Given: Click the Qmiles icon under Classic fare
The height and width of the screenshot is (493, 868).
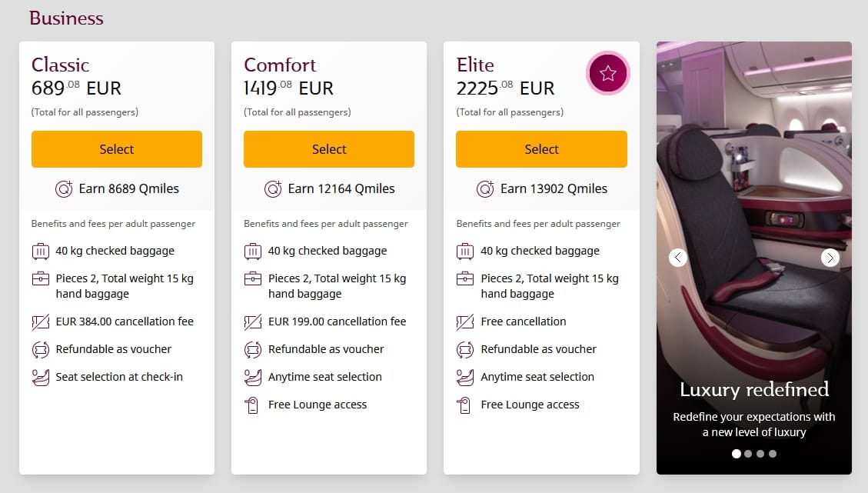Looking at the screenshot, I should tap(64, 188).
